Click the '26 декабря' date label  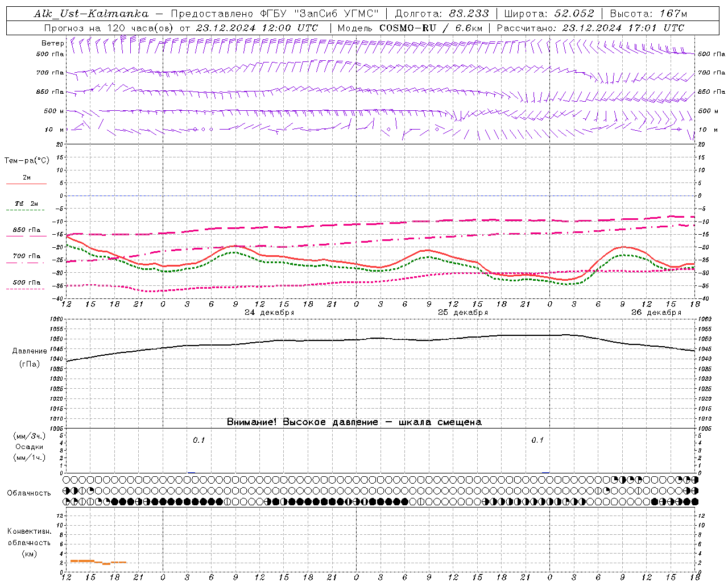(656, 313)
